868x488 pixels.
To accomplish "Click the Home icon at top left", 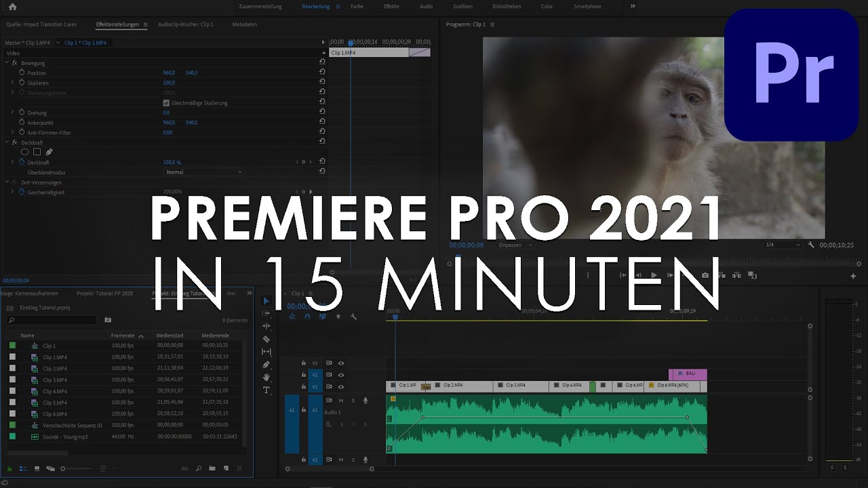I will click(x=12, y=7).
